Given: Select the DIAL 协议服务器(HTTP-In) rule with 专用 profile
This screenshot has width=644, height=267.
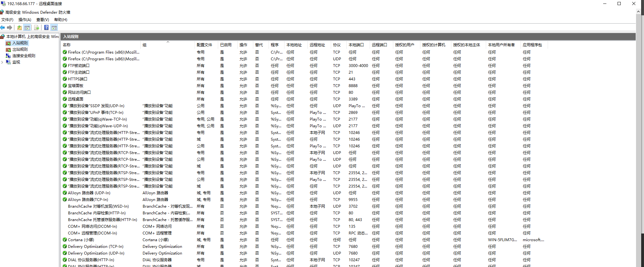Looking at the screenshot, I should pyautogui.click(x=91, y=260).
